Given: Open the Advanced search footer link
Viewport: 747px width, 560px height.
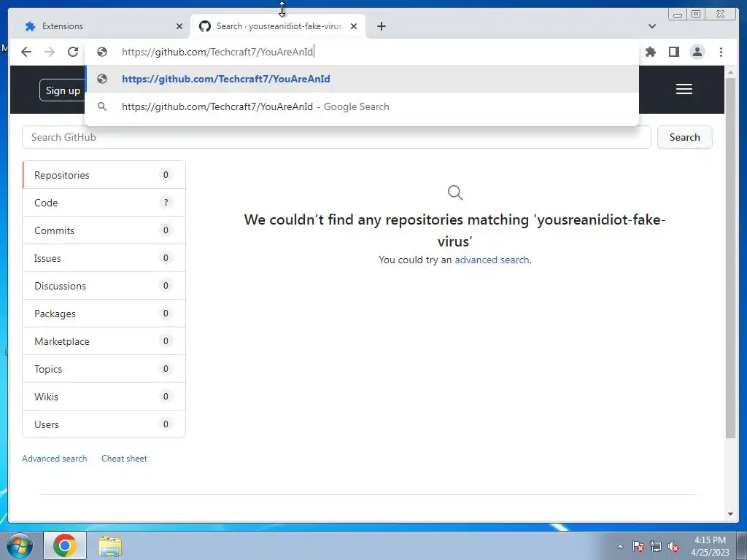Looking at the screenshot, I should click(54, 459).
